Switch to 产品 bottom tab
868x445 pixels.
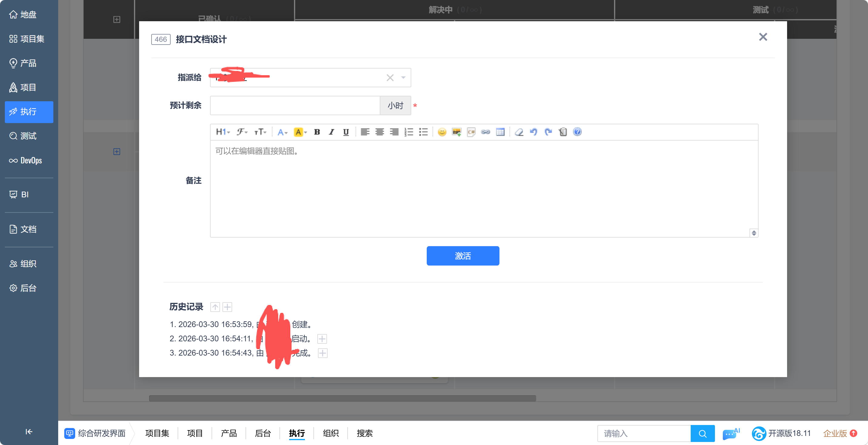point(229,433)
